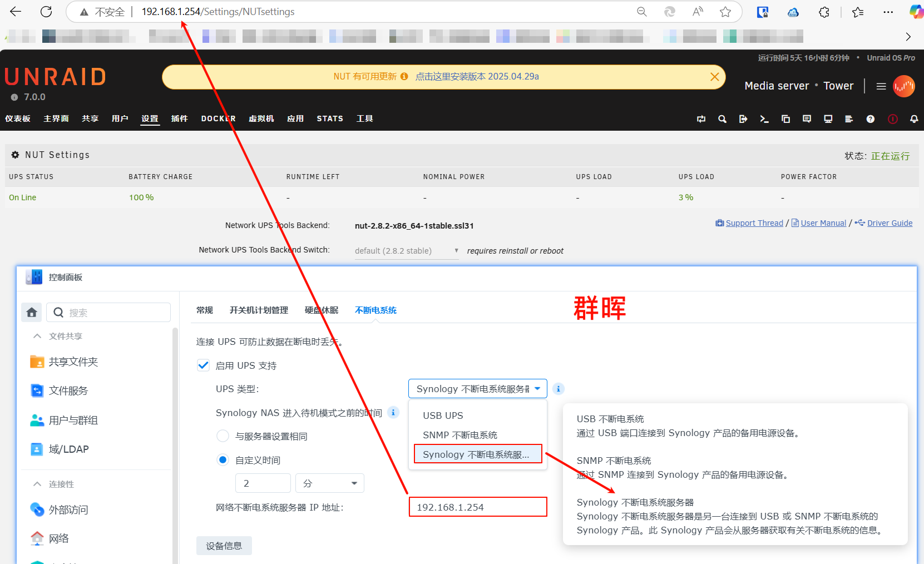This screenshot has height=564, width=924.
Task: Open the help question mark icon
Action: click(x=871, y=119)
